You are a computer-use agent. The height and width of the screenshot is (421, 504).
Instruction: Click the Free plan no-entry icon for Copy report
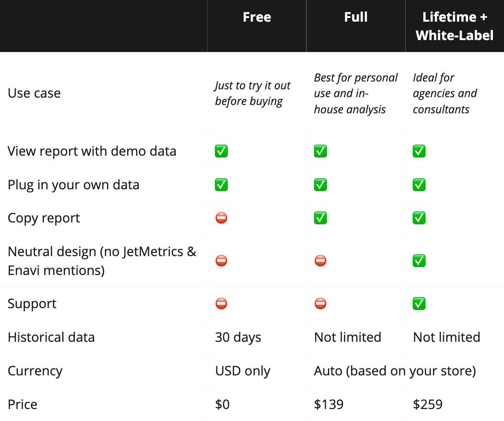tap(221, 218)
